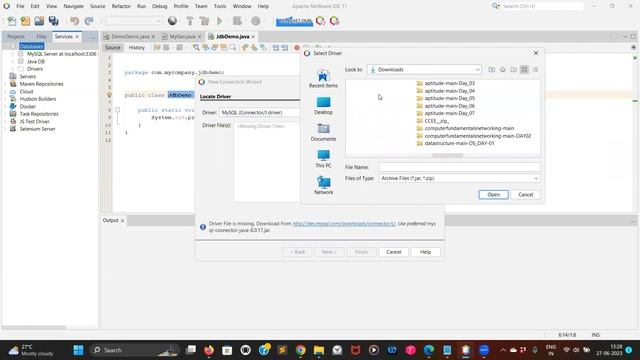Viewport: 640px width, 360px height.
Task: Select This PC in file chooser sidebar
Action: 323,159
